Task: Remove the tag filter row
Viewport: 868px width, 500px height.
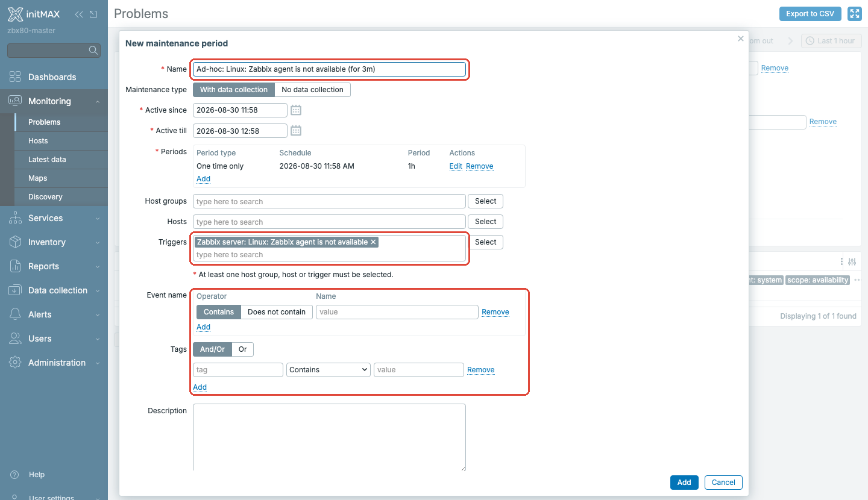Action: coord(481,370)
